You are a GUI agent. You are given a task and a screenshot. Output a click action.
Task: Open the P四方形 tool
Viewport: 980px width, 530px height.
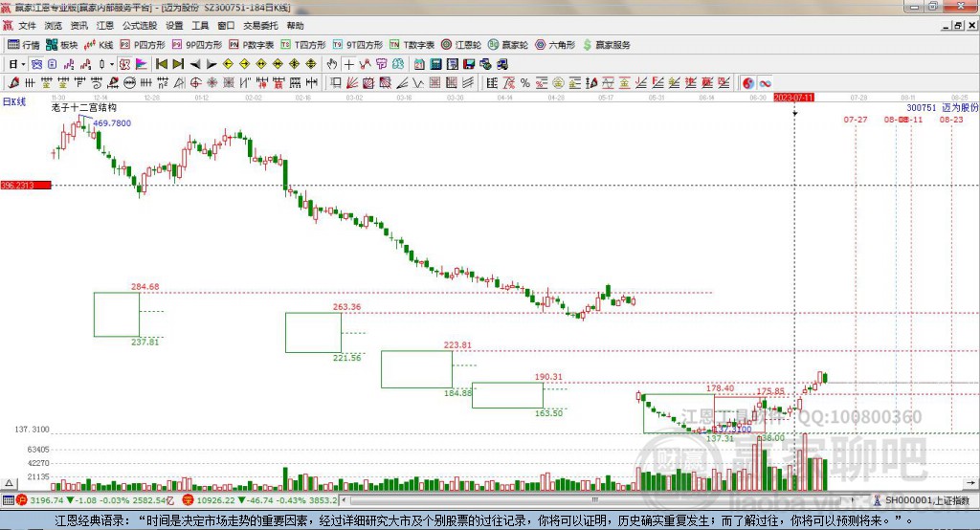click(x=143, y=45)
